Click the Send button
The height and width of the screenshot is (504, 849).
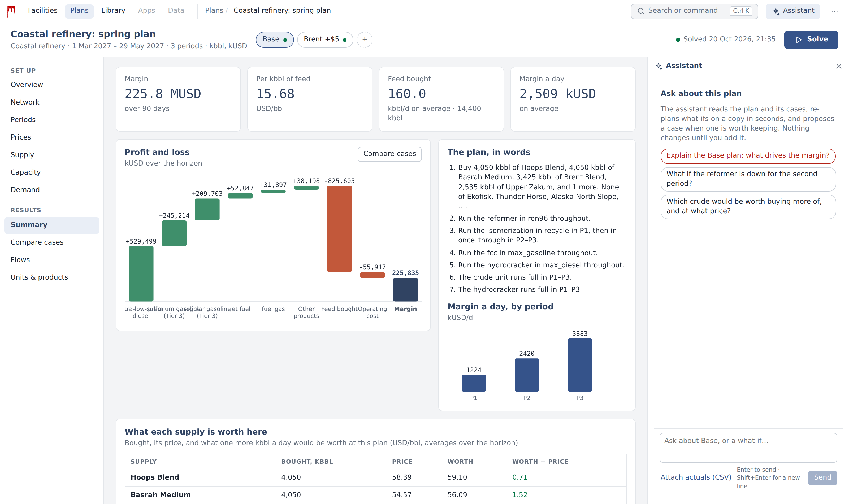(822, 477)
